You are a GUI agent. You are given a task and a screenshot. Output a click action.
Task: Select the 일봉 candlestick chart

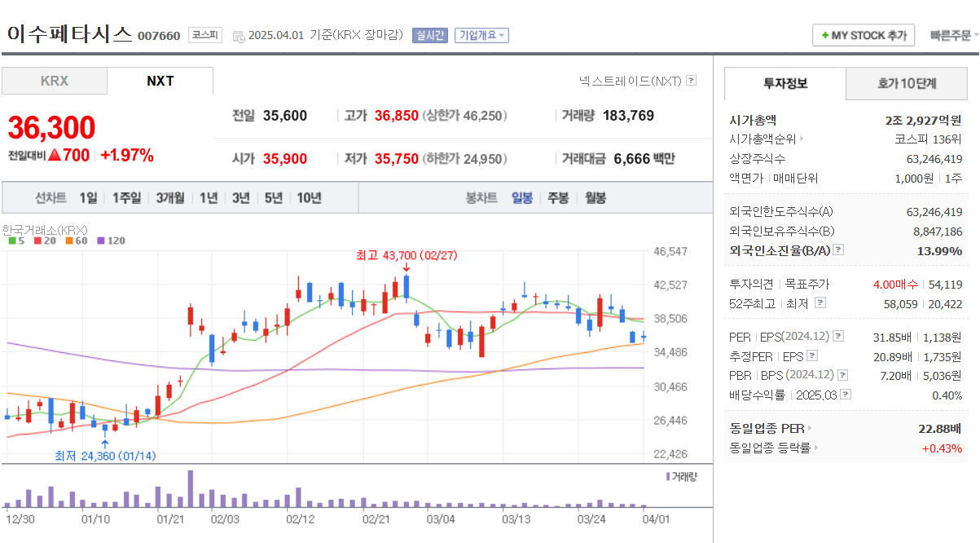click(522, 198)
